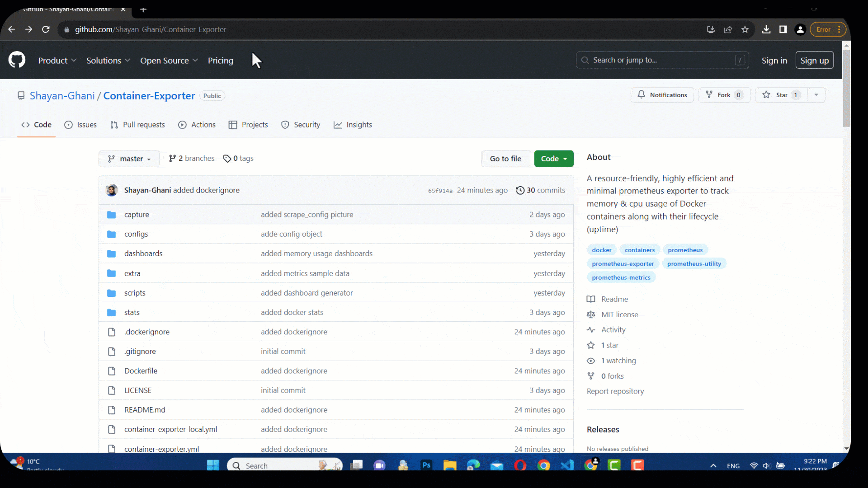Toggle browser side panel icon
This screenshot has height=488, width=868.
tap(783, 29)
